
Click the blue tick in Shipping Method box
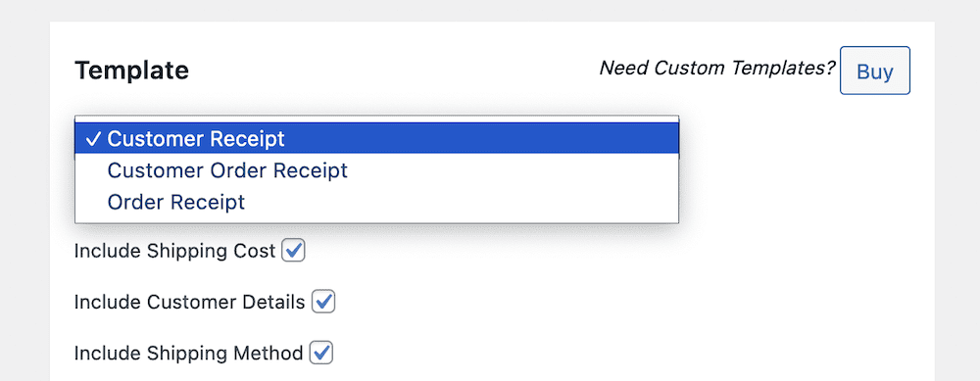tap(321, 353)
